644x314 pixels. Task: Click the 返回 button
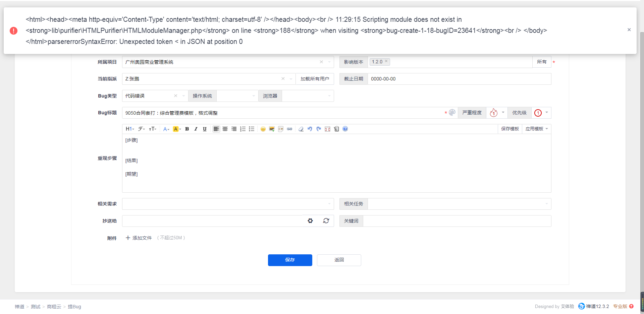point(339,260)
